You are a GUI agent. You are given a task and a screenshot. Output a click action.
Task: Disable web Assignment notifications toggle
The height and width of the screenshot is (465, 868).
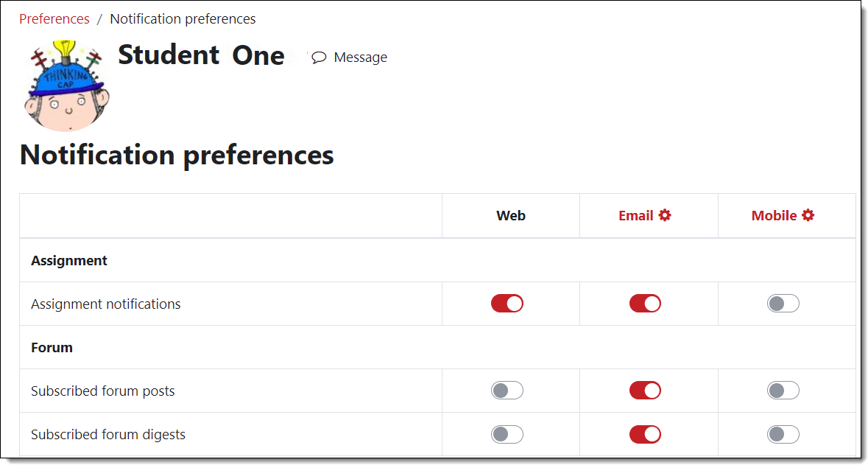coord(507,303)
